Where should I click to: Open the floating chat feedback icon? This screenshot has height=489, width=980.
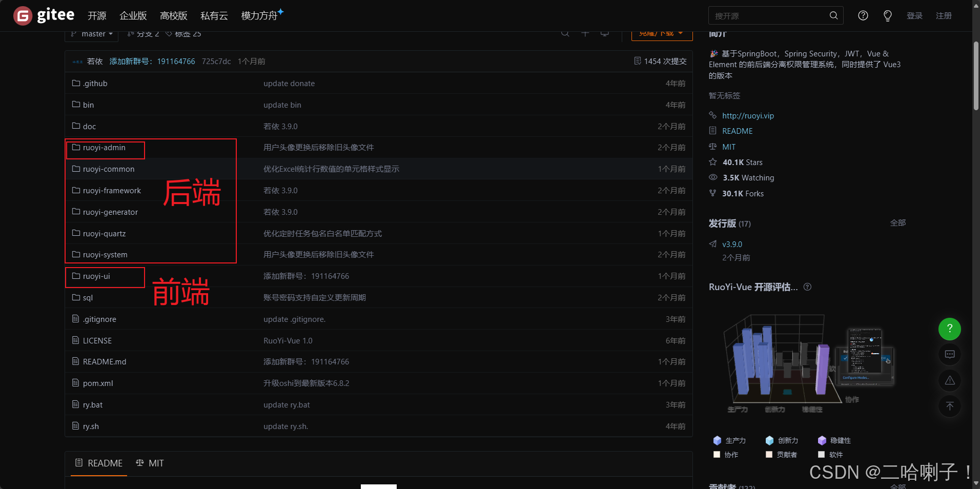tap(950, 354)
